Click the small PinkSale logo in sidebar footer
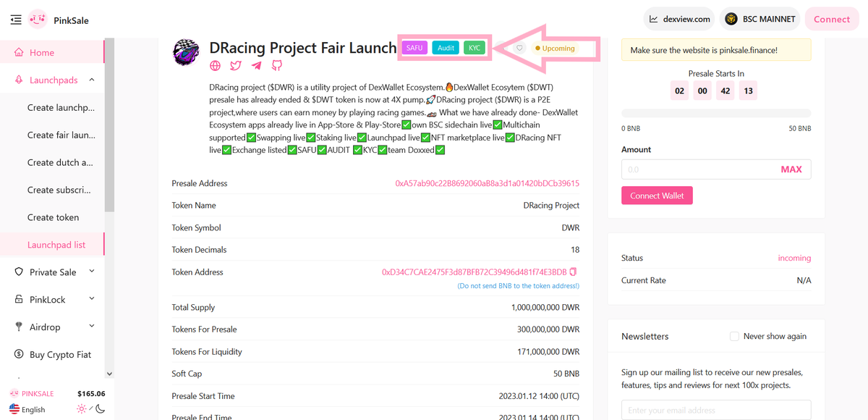This screenshot has width=868, height=420. tap(14, 394)
